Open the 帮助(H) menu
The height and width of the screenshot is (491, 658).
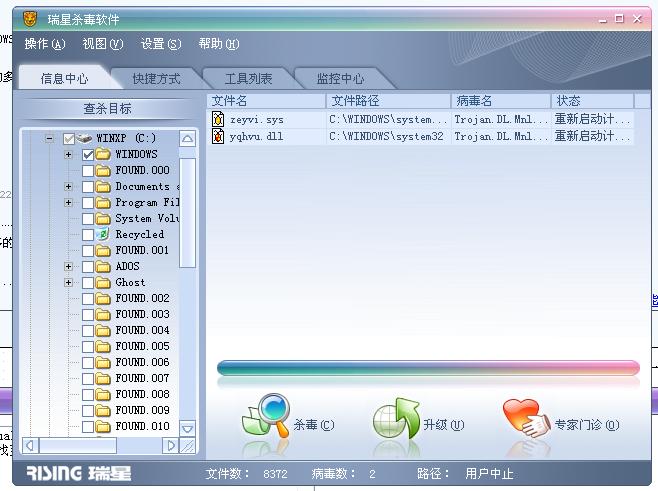click(x=219, y=44)
